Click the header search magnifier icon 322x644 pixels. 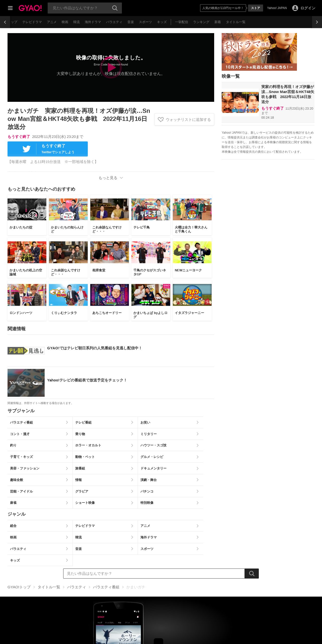115,8
